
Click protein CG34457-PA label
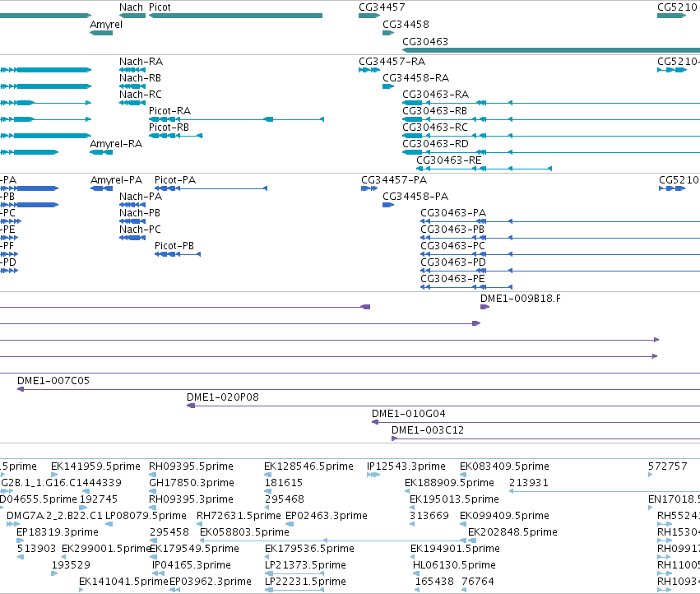pos(394,180)
